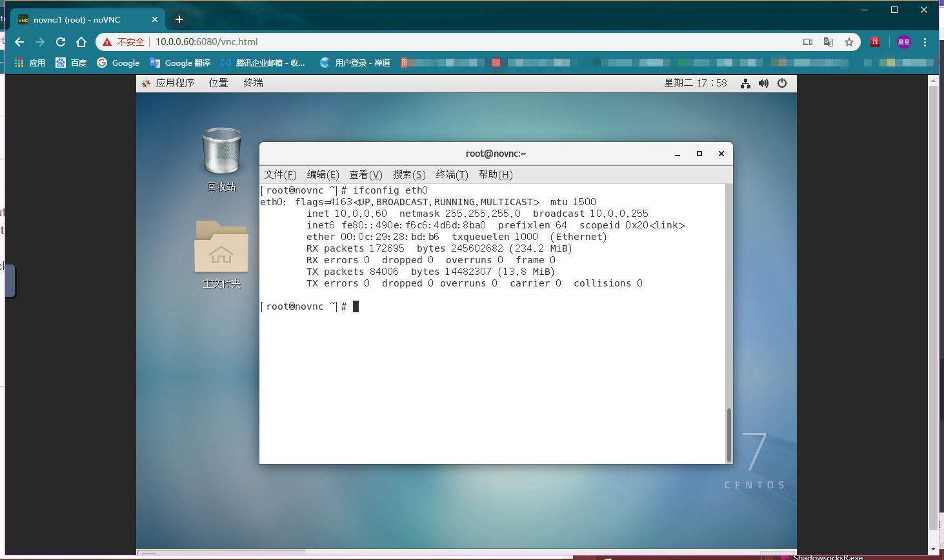Click the power icon in GNOME panel
This screenshot has width=944, height=560.
[782, 83]
